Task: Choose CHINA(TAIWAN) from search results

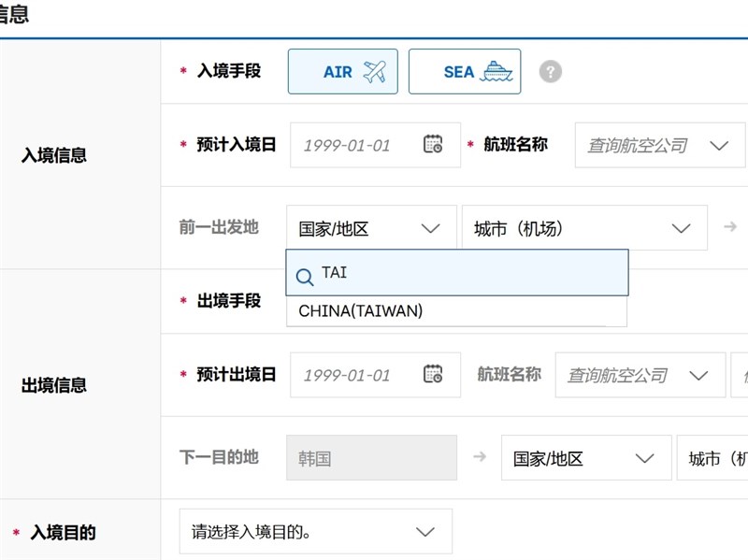Action: click(x=361, y=311)
